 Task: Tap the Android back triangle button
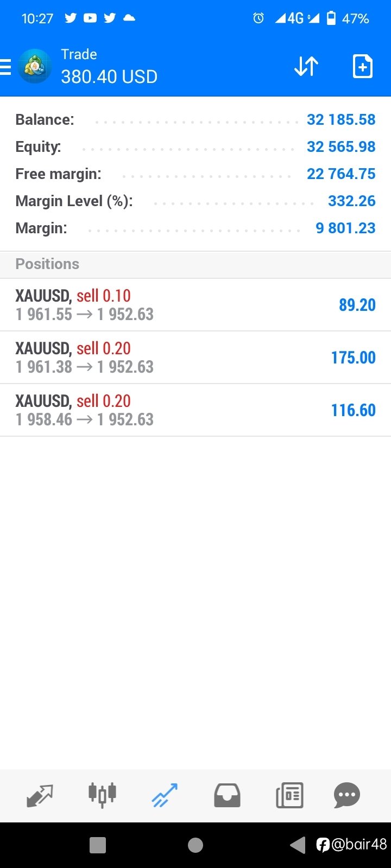pos(298,845)
